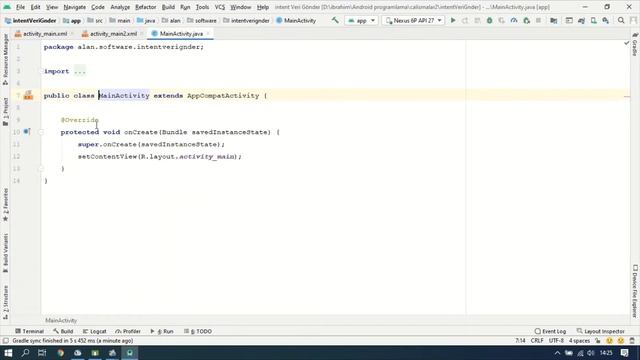Toggle the Terminal tool window
The height and width of the screenshot is (360, 640).
click(29, 331)
